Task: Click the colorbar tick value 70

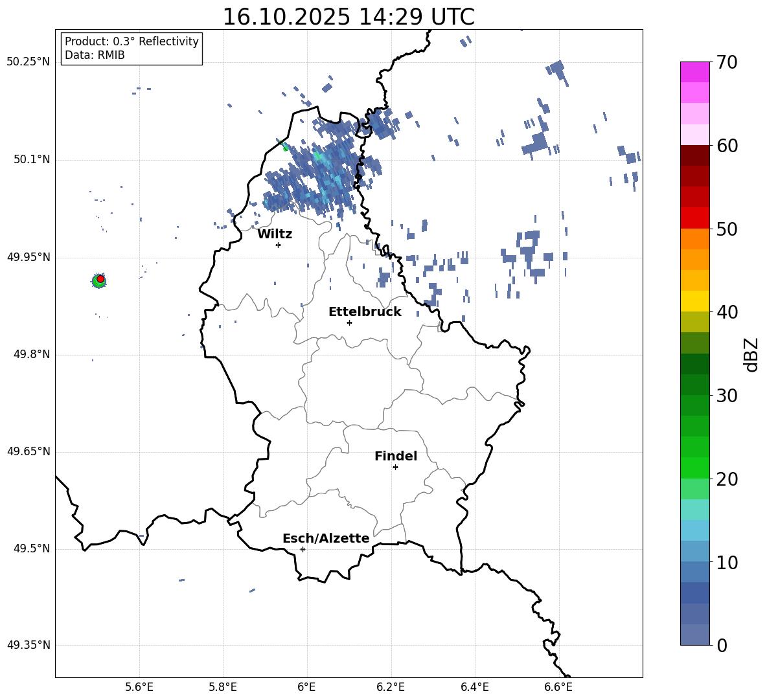Action: point(727,63)
